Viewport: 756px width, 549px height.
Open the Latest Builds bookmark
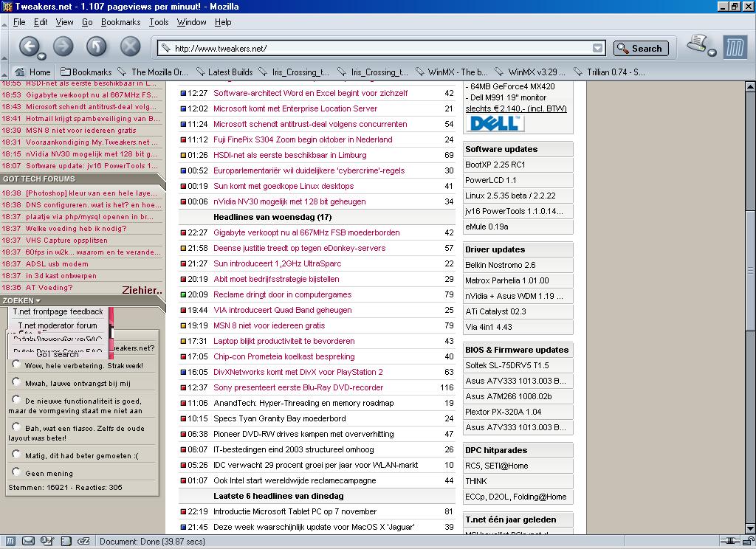click(224, 72)
